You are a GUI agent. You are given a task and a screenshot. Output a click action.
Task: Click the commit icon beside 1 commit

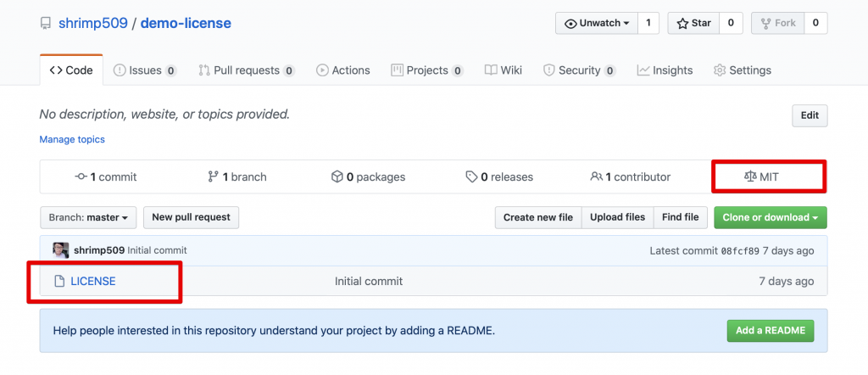pyautogui.click(x=81, y=176)
